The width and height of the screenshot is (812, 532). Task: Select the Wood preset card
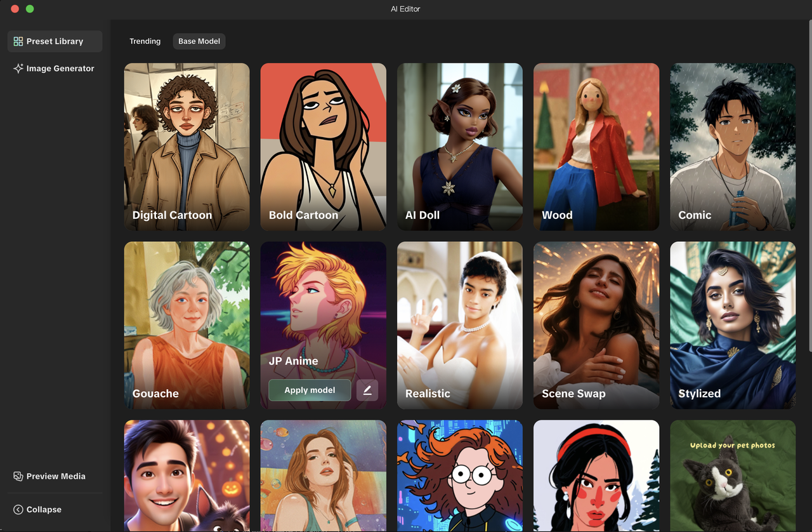(596, 147)
